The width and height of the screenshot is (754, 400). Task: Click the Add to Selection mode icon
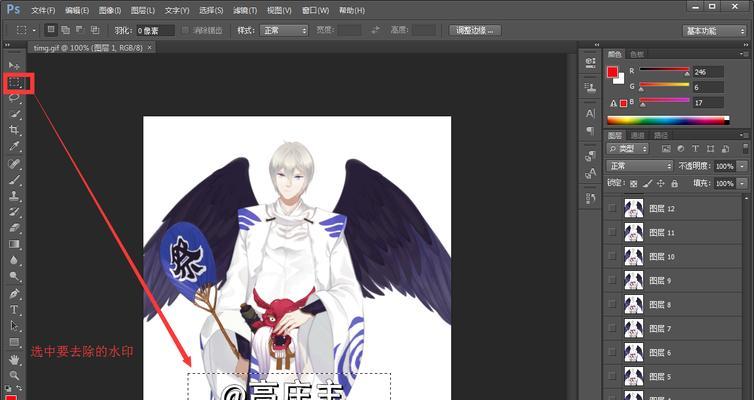65,30
